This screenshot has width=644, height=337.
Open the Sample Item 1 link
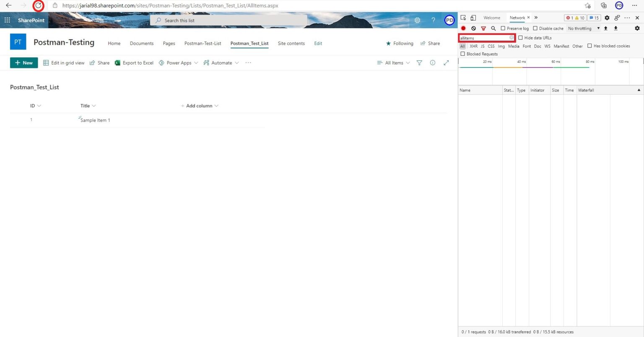95,120
